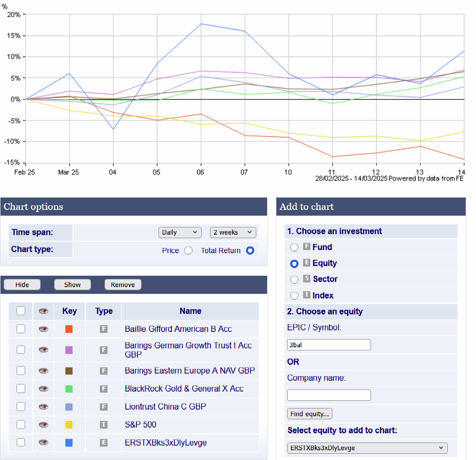This screenshot has height=460, width=476.
Task: Toggle eye icon beside S&P 500 row
Action: (x=44, y=424)
